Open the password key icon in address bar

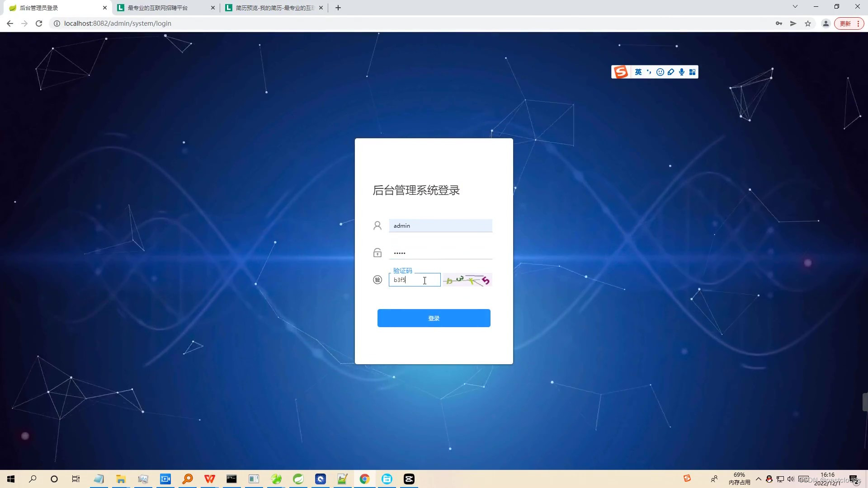coord(778,23)
